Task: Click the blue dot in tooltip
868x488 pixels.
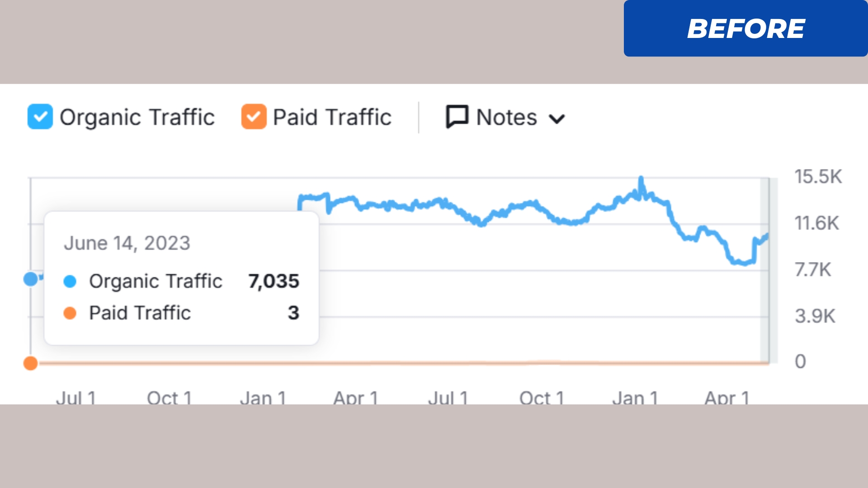Action: [70, 282]
